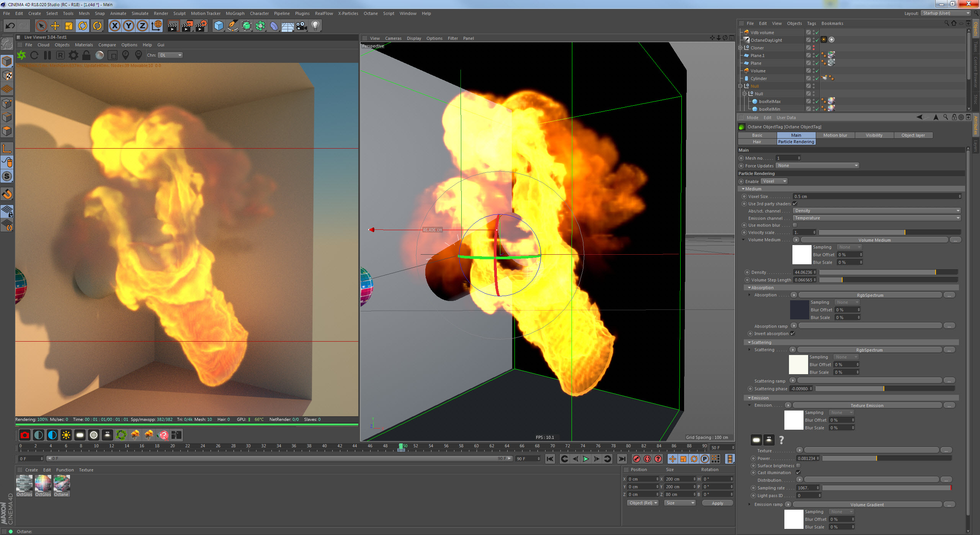
Task: Toggle the Live Viewer lock icon
Action: [87, 55]
